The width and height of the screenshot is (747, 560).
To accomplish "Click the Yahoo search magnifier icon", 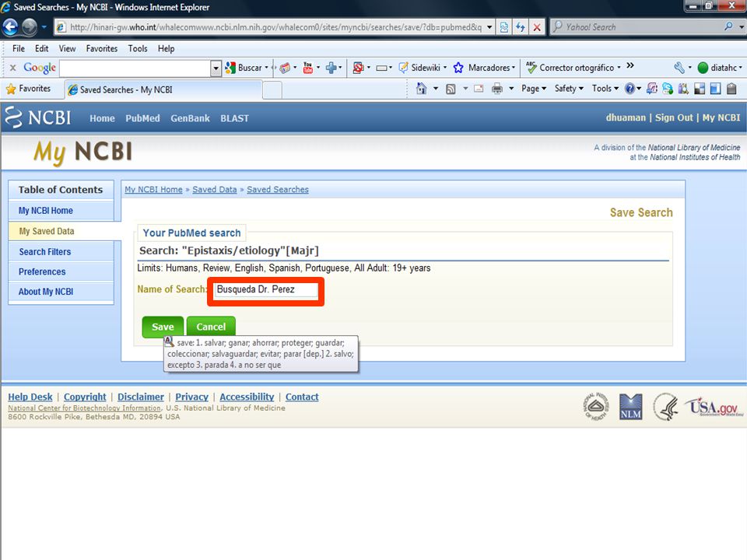I will point(728,26).
